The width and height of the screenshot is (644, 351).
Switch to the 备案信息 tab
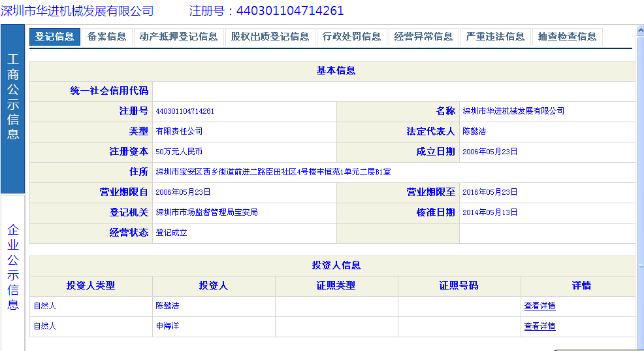pos(107,37)
